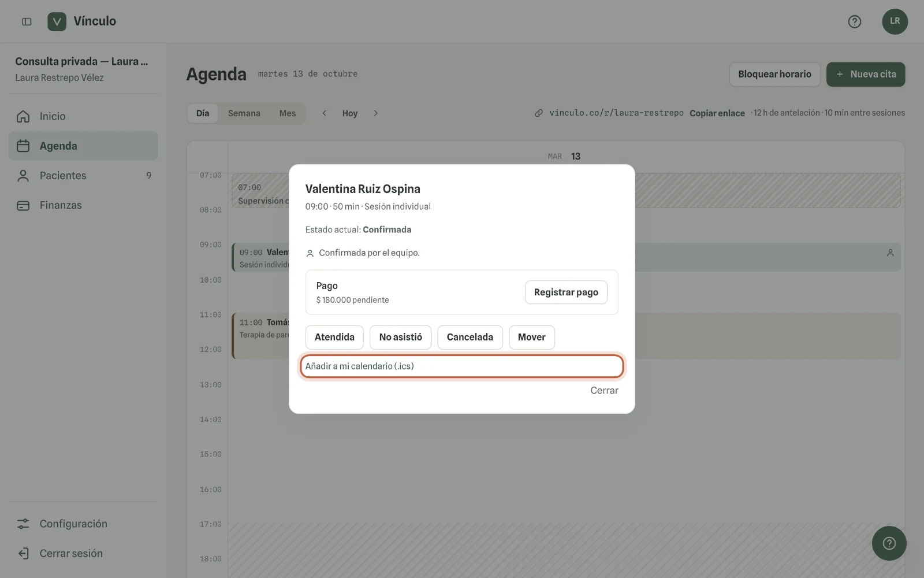Switch to Semana view
Image resolution: width=924 pixels, height=578 pixels.
(x=244, y=113)
